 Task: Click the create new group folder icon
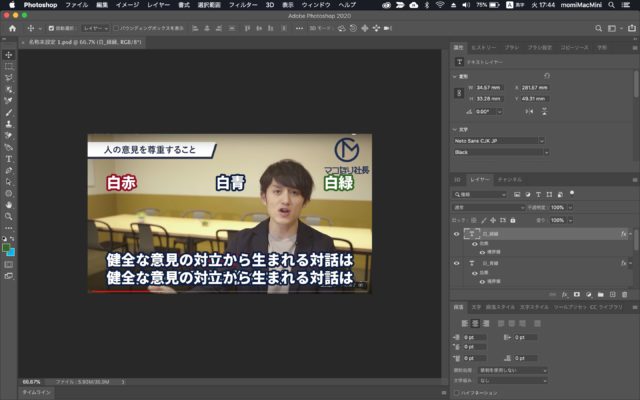click(x=600, y=294)
